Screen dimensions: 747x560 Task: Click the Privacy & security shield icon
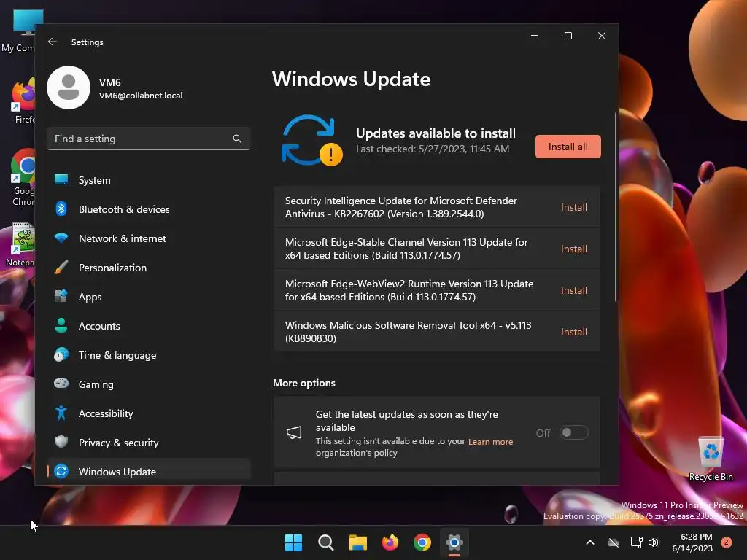click(x=61, y=442)
